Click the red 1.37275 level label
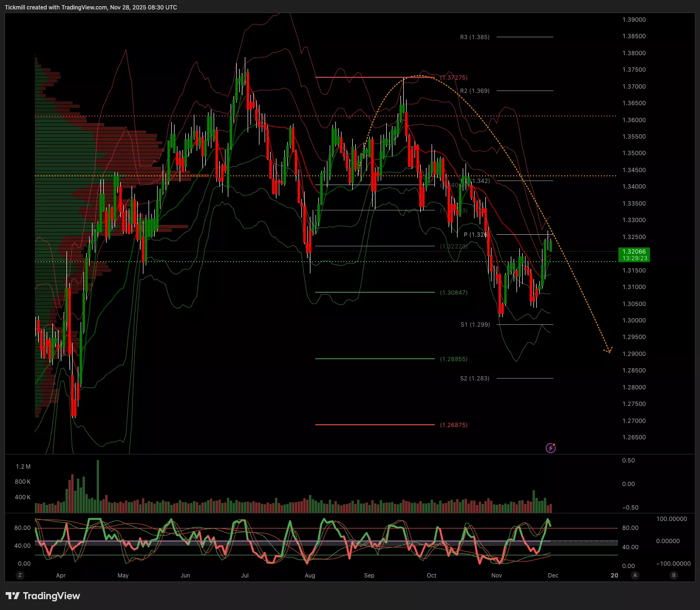This screenshot has width=700, height=610. coord(454,77)
